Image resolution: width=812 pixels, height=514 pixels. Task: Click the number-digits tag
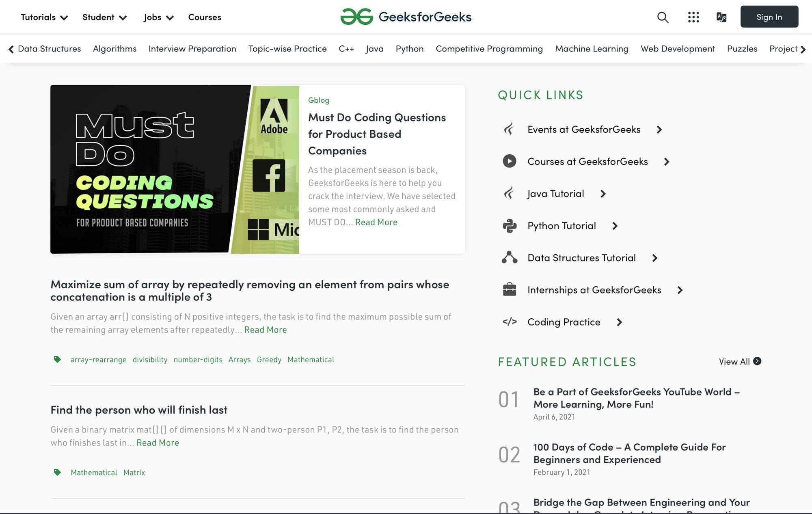198,360
